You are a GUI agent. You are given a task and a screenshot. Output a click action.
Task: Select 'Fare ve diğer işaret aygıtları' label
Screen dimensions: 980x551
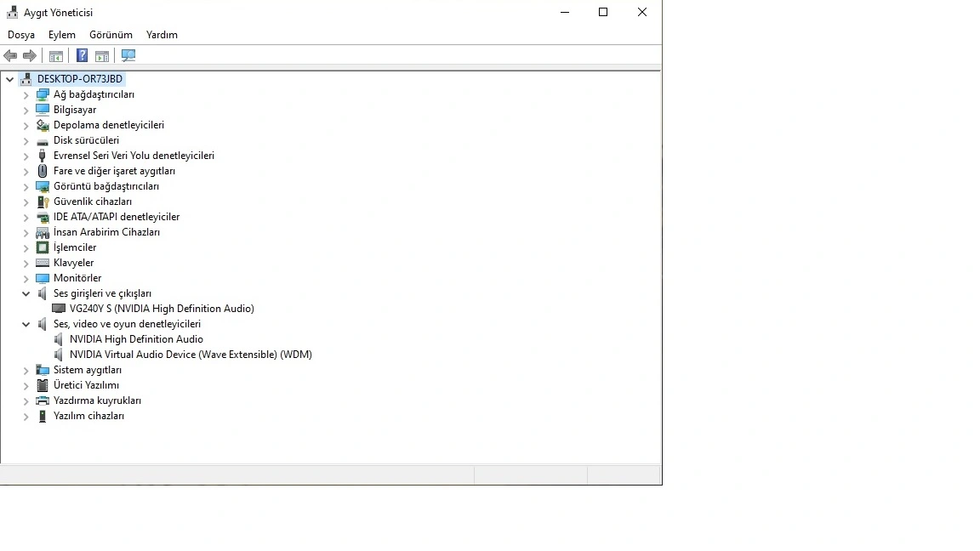coord(114,171)
